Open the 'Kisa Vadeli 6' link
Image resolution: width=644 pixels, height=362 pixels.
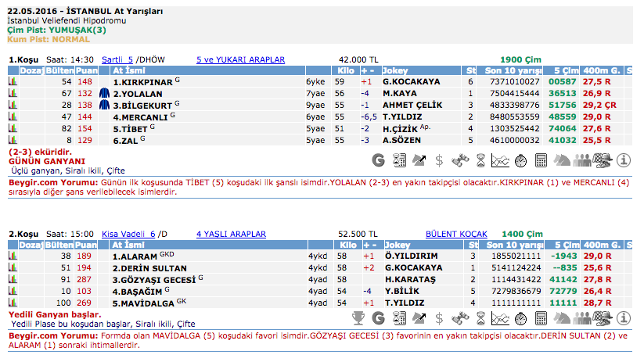click(128, 234)
